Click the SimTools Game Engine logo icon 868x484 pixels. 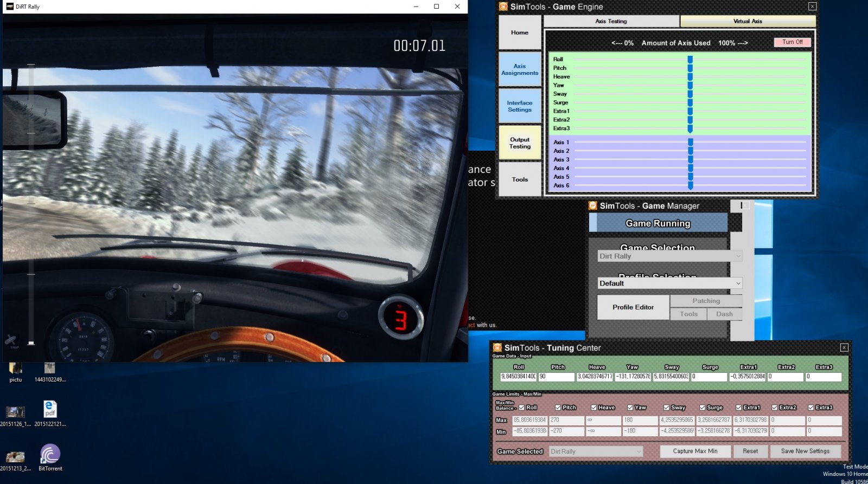(503, 7)
